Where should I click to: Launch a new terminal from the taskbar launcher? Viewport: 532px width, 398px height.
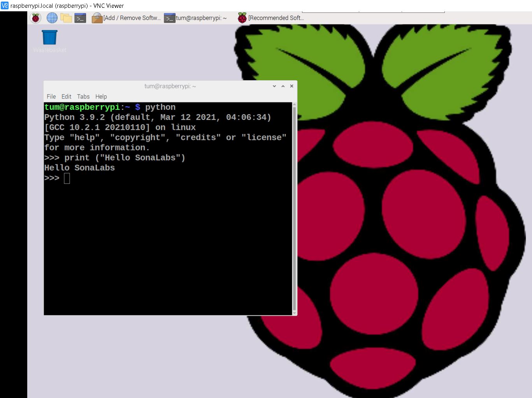(80, 18)
